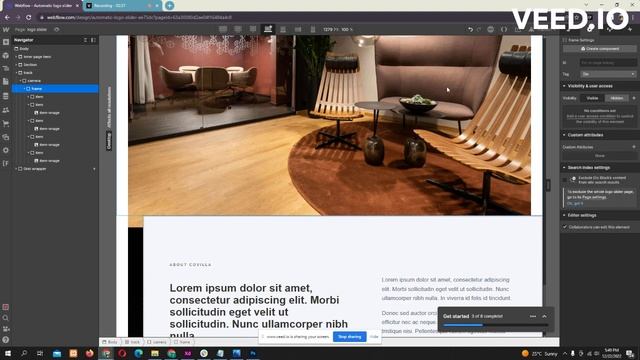Select frame in the bottom breadcrumb
Image resolution: width=640 pixels, height=360 pixels.
click(182, 342)
